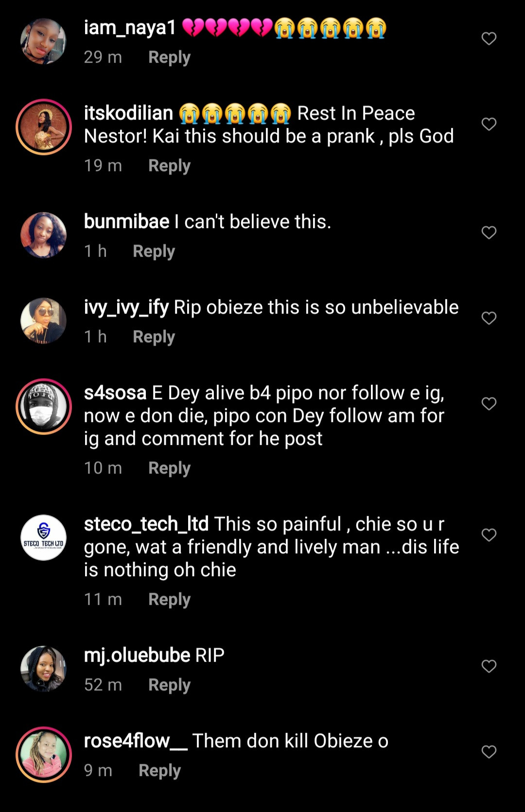The height and width of the screenshot is (812, 525).
Task: Tap the heart beside steco_tech_ltd's comment
Action: [x=489, y=535]
